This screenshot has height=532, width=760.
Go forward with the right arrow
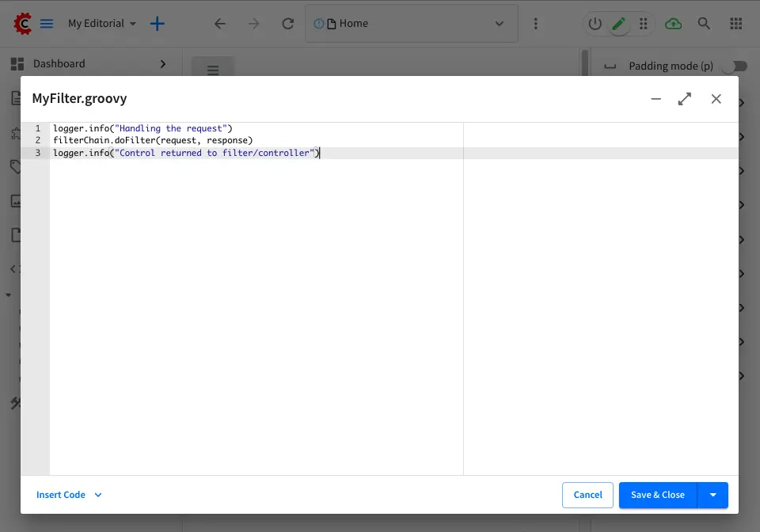254,23
